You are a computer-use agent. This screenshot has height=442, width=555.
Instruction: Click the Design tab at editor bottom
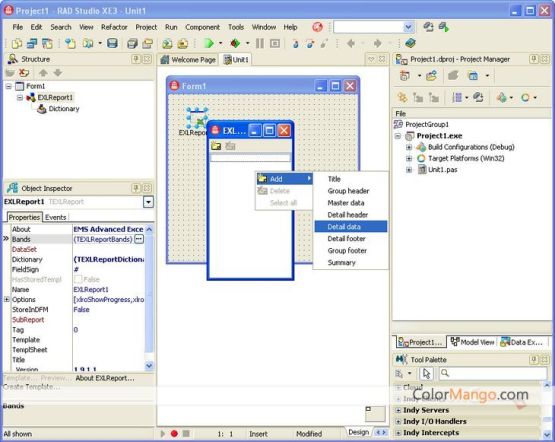[358, 432]
